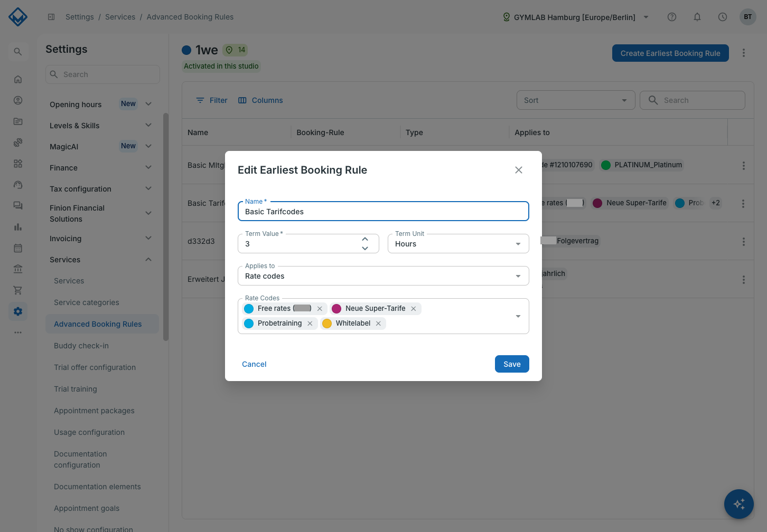Toggle the sidebar panel icon near breadcrumb
Image resolution: width=767 pixels, height=532 pixels.
(51, 17)
